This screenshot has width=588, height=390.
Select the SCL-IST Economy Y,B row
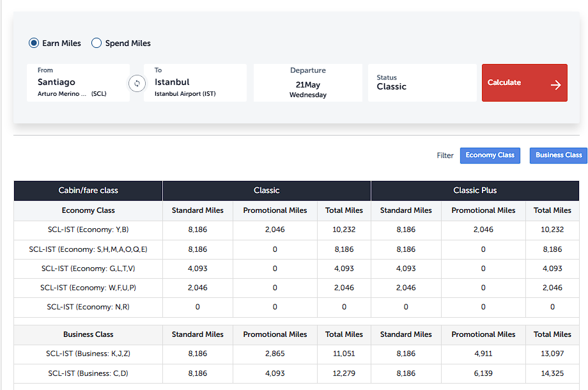click(x=88, y=230)
